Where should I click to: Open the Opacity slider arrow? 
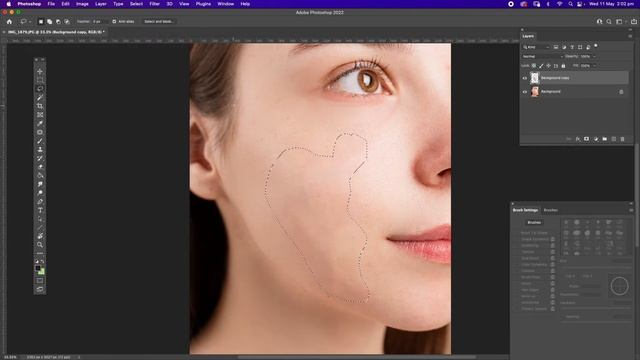tap(594, 56)
